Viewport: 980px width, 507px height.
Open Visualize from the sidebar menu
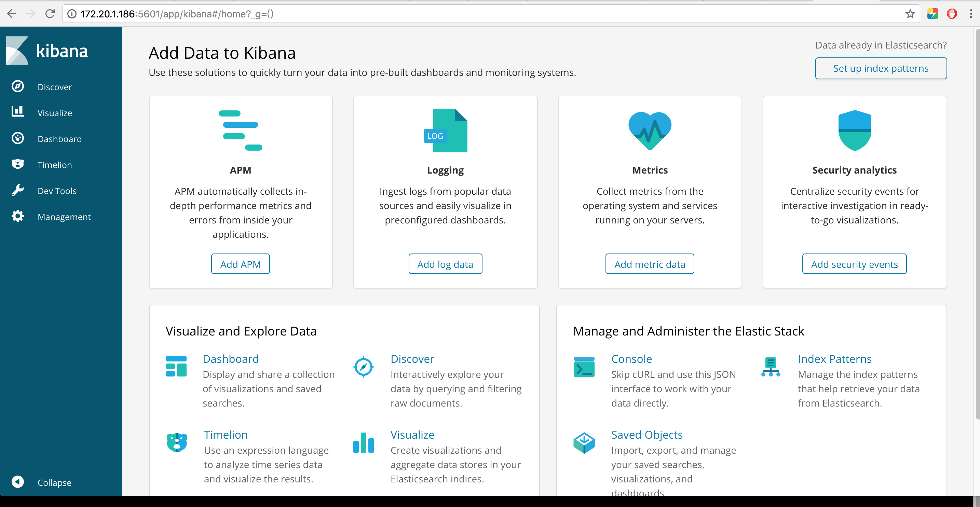coord(55,113)
